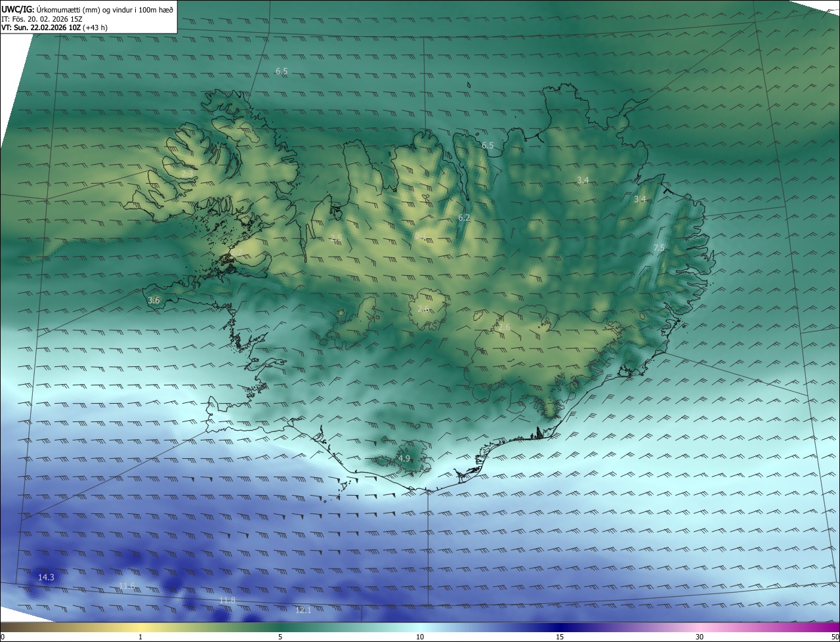Click the 6.2 value label on the map
The image size is (840, 642).
464,217
